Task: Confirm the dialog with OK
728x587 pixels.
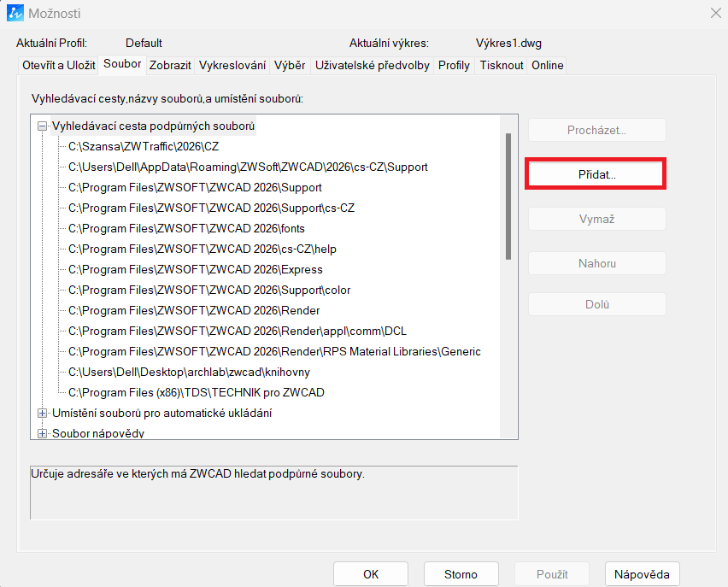Action: coord(371,574)
